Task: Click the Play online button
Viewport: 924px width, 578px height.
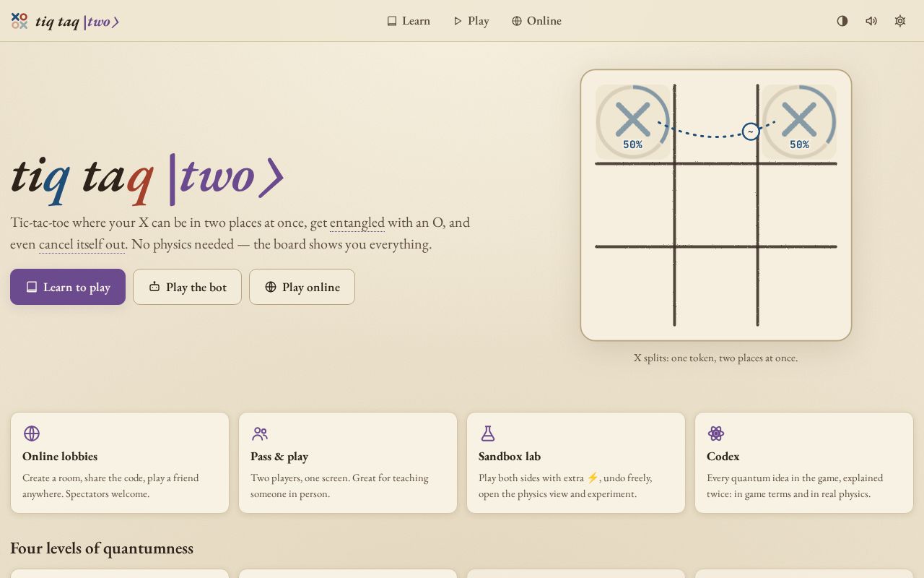Action: click(x=302, y=287)
